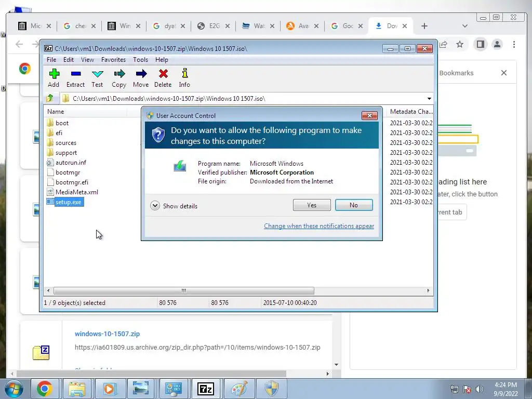Bookmark this page with the star icon
532x399 pixels.
(460, 45)
